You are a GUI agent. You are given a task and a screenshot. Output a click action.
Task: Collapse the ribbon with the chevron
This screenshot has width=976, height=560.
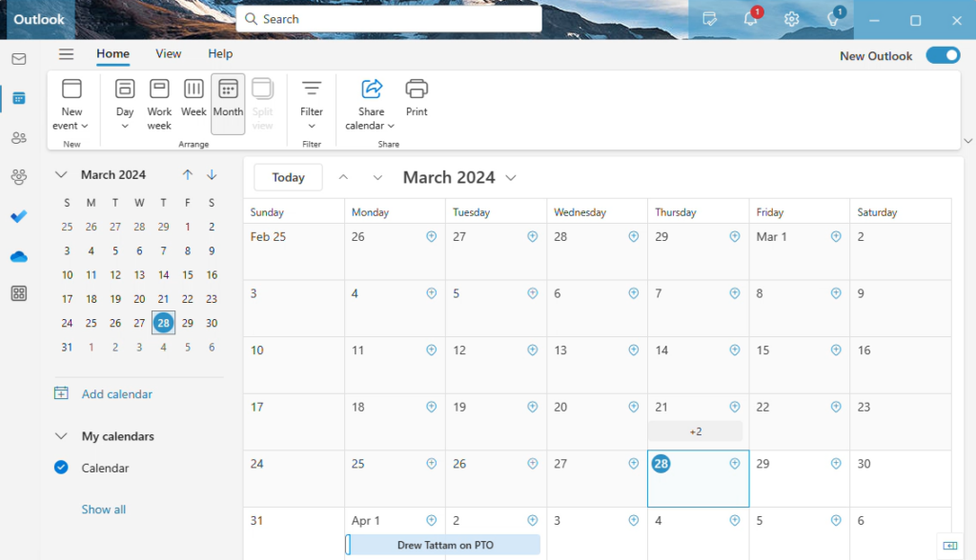[968, 141]
